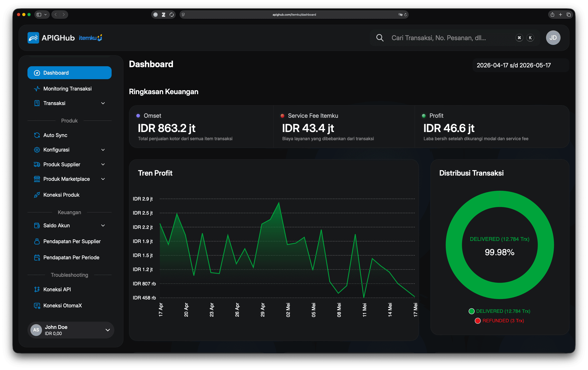Toggle DELIVERED series in chart legend

499,311
